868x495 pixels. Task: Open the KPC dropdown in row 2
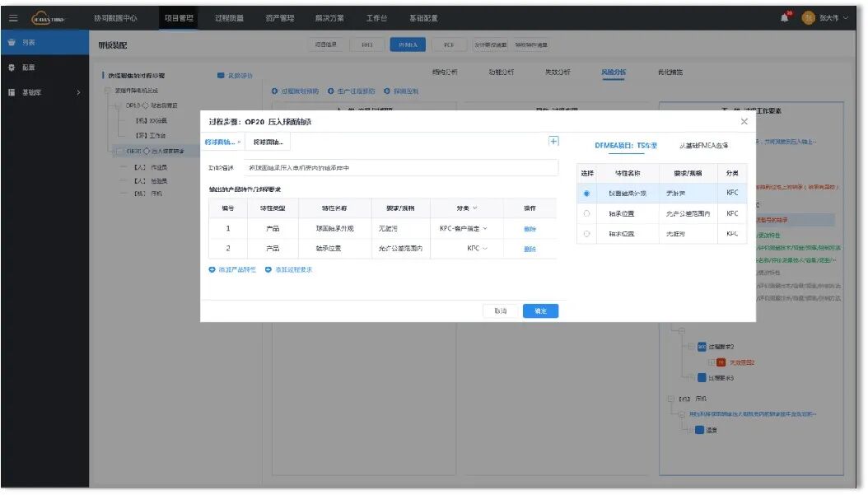tap(477, 249)
